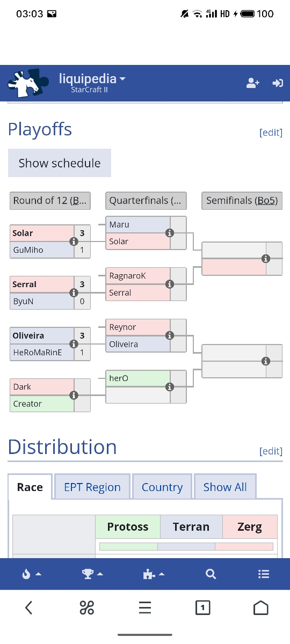
Task: Show match info for Dark vs Creator
Action: 74,395
